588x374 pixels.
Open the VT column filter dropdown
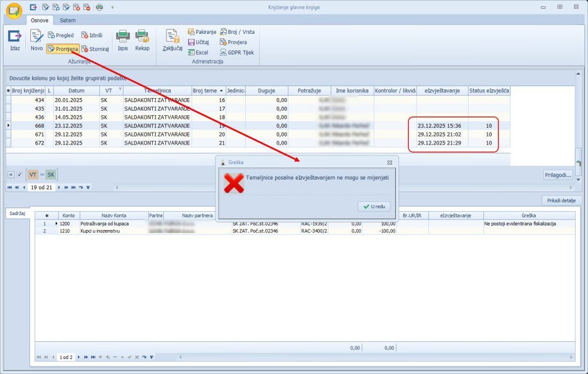119,90
